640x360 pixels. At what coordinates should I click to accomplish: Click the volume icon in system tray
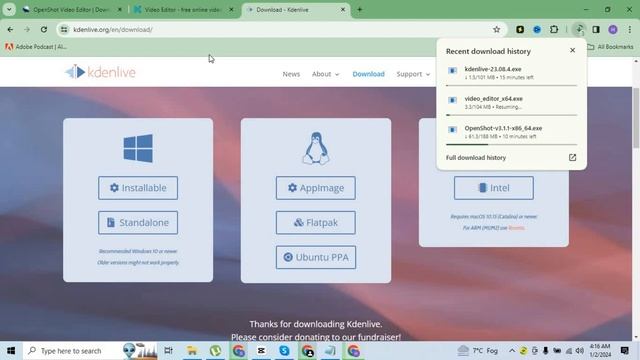(x=580, y=351)
